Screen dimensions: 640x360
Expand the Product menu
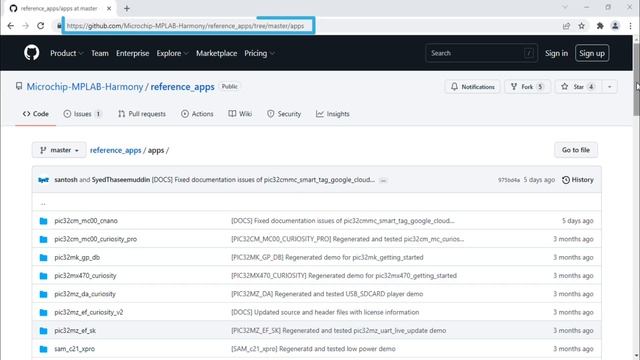(x=67, y=53)
